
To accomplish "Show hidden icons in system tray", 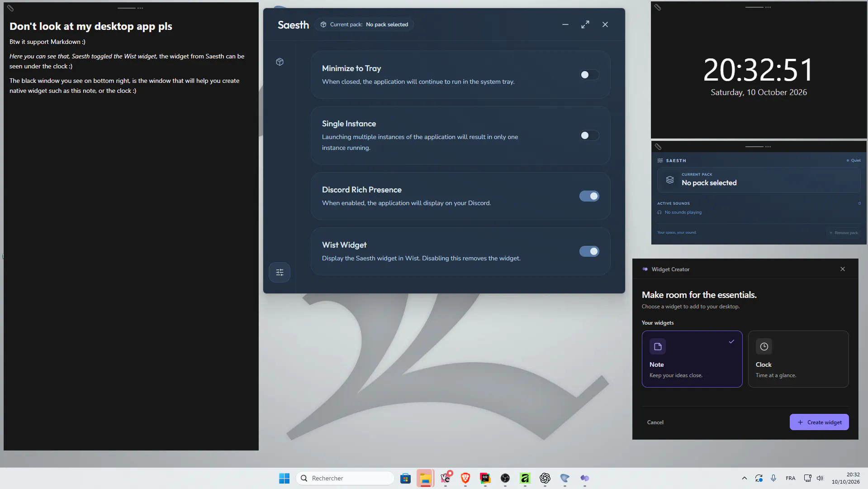I will 745,478.
